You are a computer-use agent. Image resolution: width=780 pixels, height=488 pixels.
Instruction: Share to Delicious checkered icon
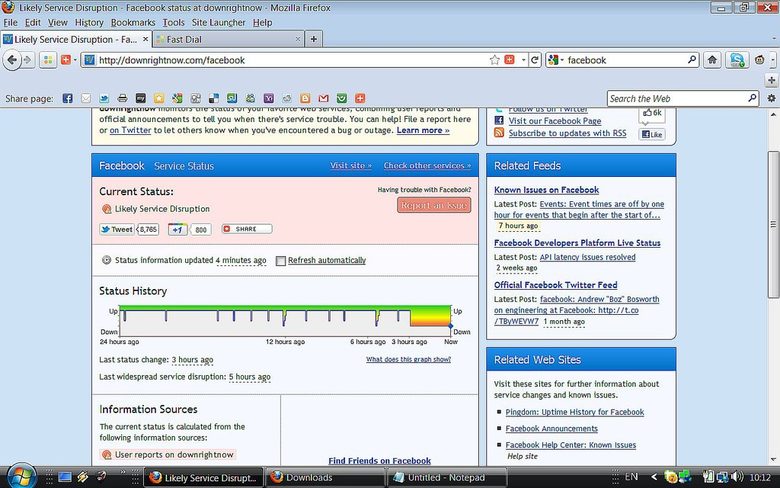point(214,98)
